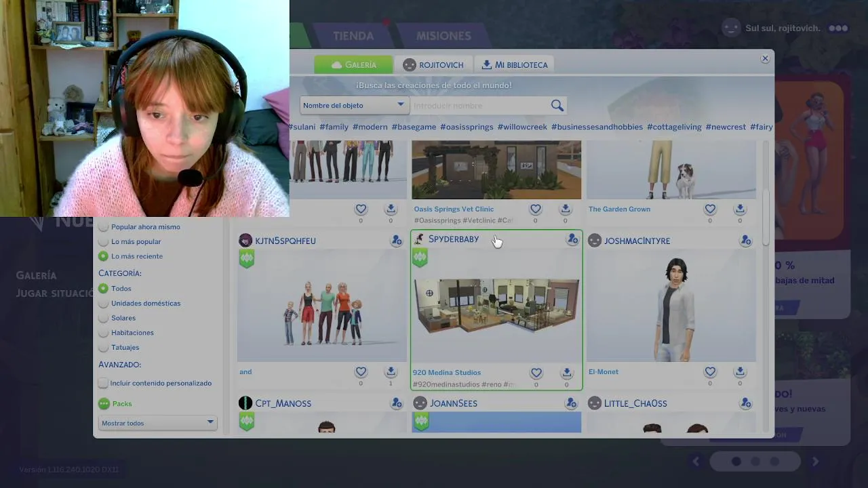The width and height of the screenshot is (868, 488).
Task: Open the 920 Medina Studios thumbnail
Action: [x=496, y=305]
